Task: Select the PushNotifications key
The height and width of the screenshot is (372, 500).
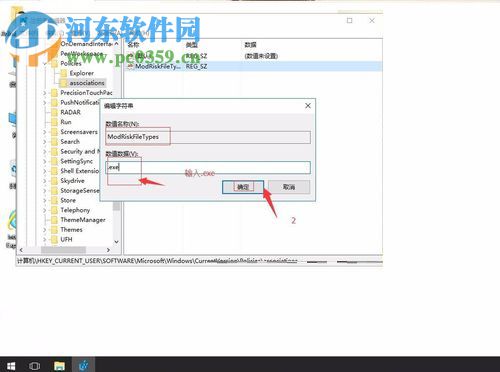Action: click(80, 102)
